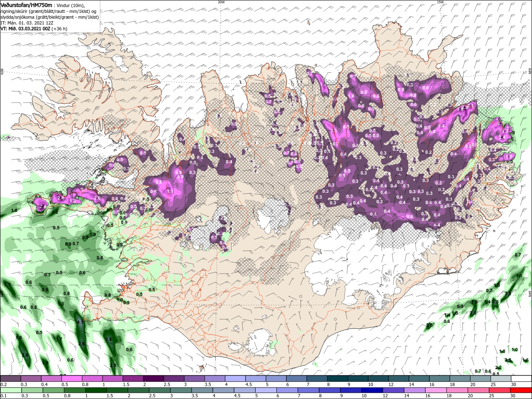This screenshot has height=399, width=532.
Task: Pick the deep blue 10 rain legend swatch
Action: coord(372,390)
